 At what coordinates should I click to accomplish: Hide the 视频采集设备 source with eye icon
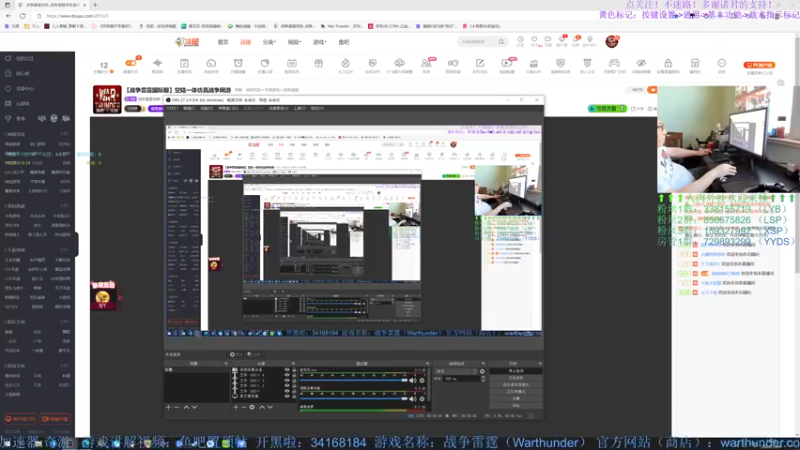287,370
